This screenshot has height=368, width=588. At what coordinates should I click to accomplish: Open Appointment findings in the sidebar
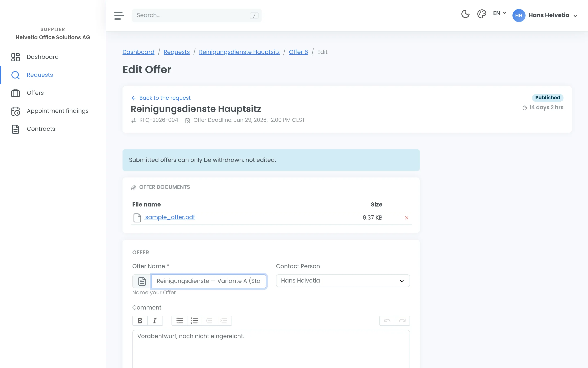(x=53, y=111)
